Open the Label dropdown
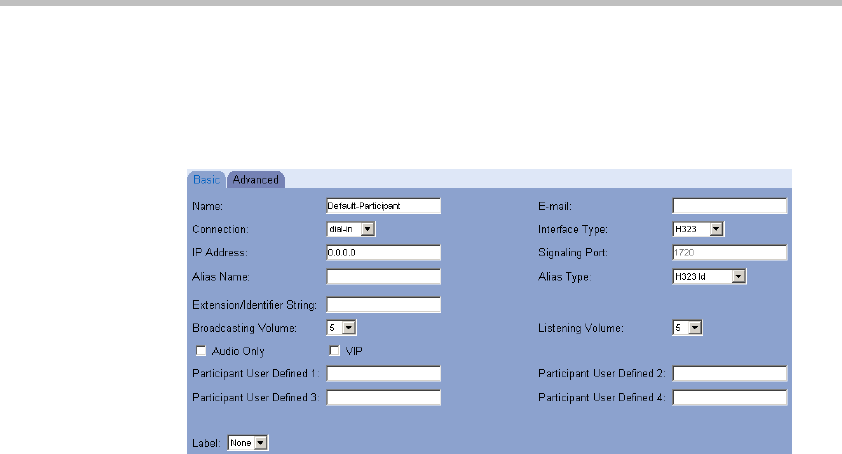Screen dimensions: 842x454 click(x=248, y=443)
